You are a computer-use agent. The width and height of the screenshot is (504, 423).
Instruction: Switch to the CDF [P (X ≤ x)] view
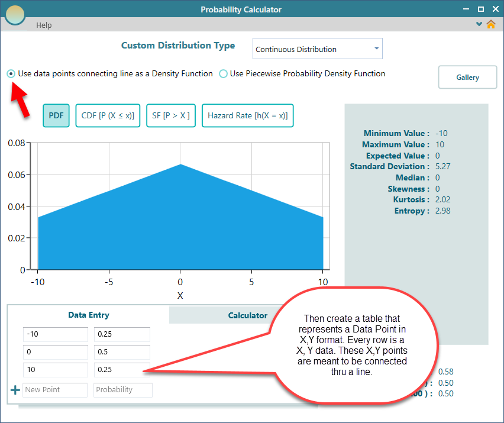coord(108,115)
